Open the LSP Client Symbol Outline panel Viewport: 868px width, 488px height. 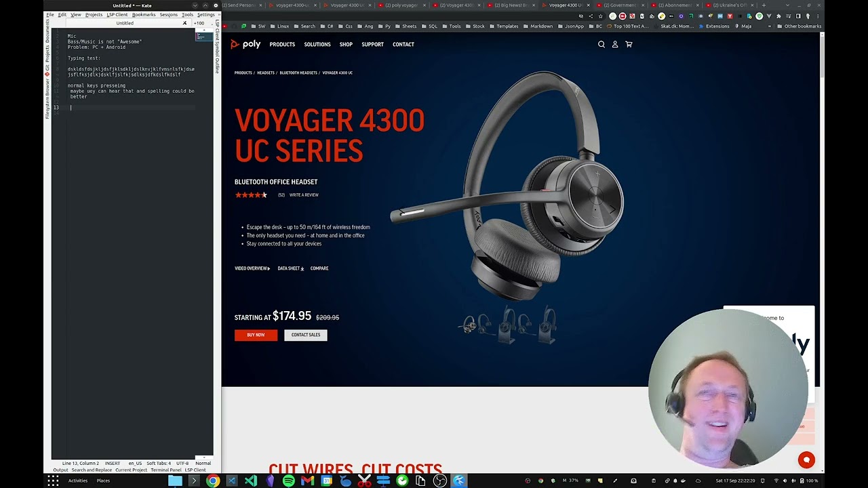(218, 46)
